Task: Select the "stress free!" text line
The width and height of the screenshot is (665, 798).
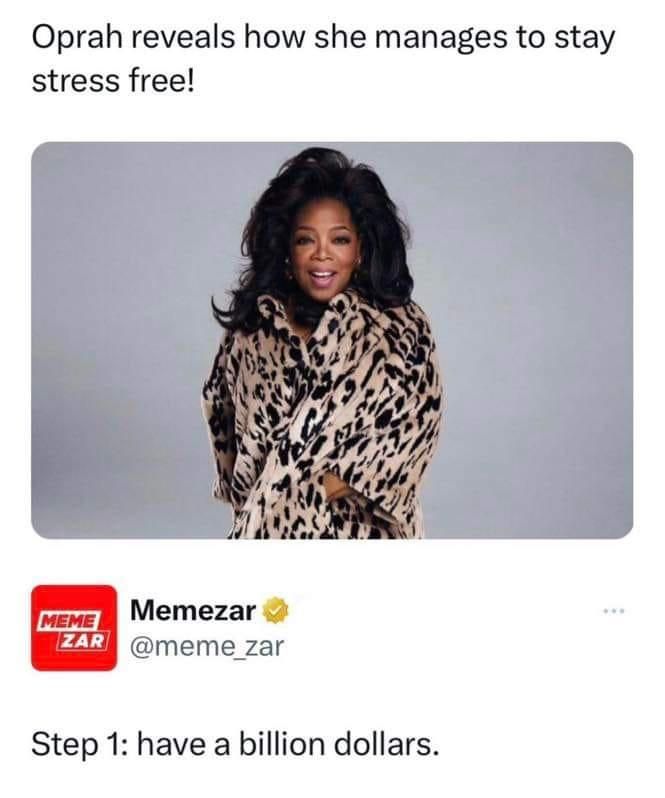Action: 113,81
